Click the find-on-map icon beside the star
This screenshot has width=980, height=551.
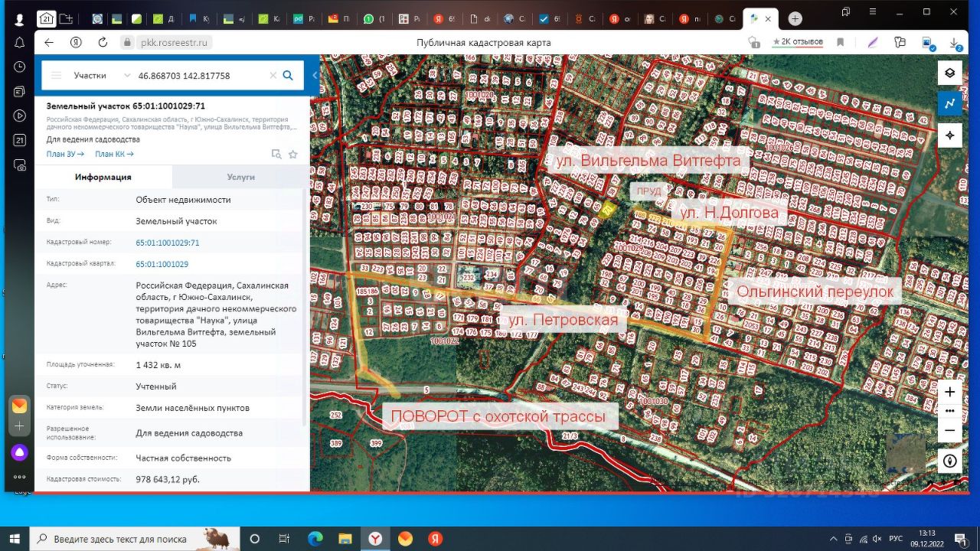tap(276, 155)
